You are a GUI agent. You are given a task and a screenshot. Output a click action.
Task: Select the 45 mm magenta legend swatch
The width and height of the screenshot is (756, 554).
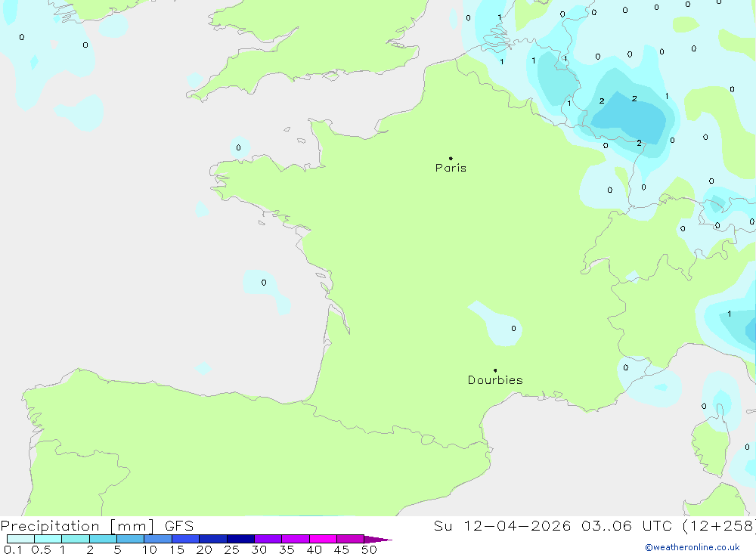350,539
